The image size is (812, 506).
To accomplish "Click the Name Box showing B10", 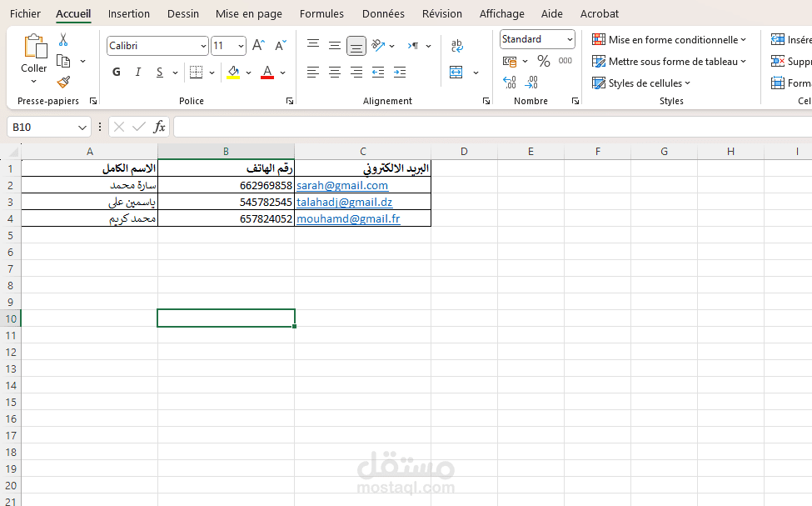I will 48,127.
